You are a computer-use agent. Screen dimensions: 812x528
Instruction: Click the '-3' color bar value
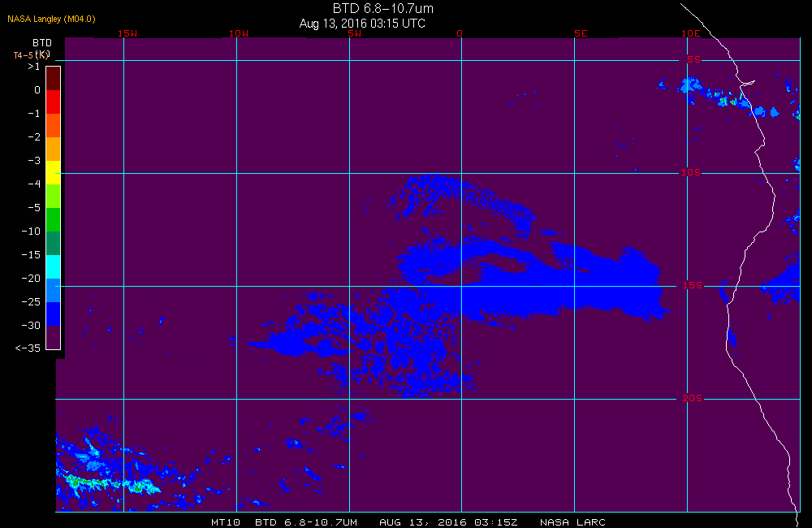(33, 161)
